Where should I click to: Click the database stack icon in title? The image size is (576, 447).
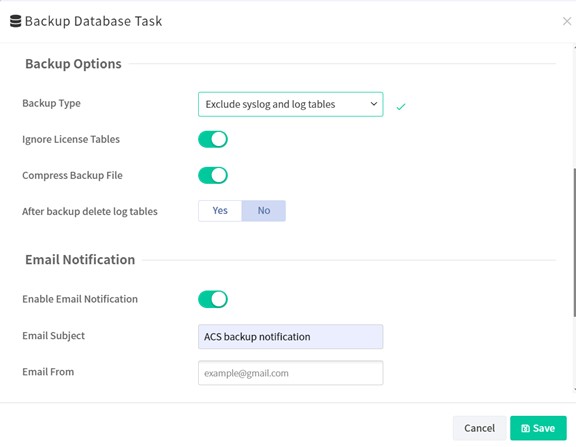pos(15,21)
